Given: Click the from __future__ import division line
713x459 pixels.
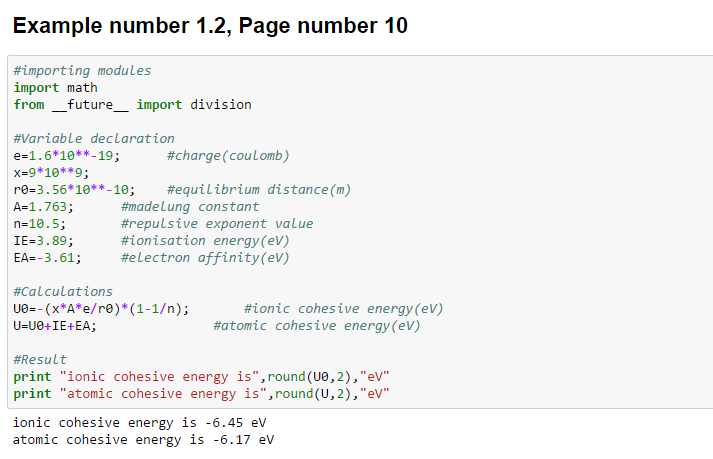Looking at the screenshot, I should (x=132, y=105).
